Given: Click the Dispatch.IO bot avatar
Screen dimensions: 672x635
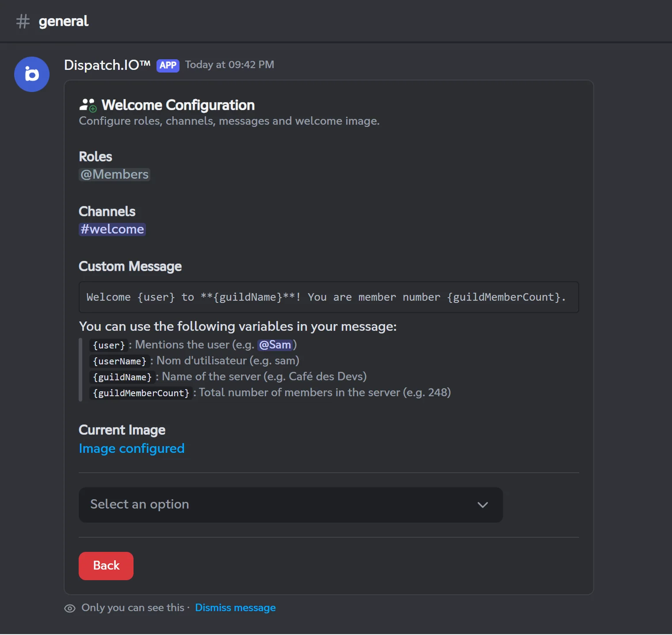Looking at the screenshot, I should (32, 74).
